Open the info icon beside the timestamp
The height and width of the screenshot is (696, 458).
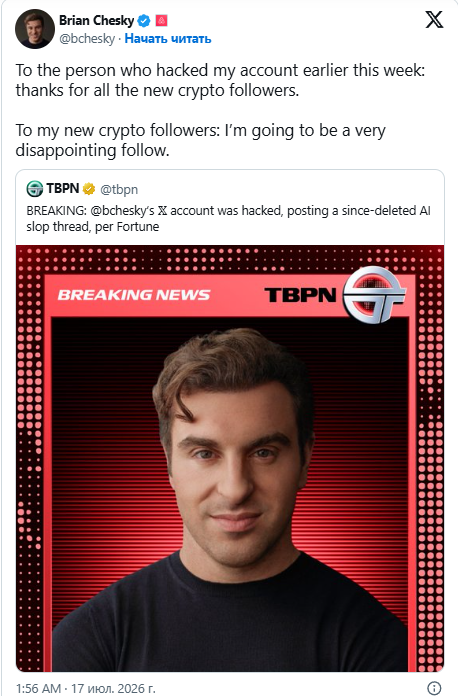point(434,688)
